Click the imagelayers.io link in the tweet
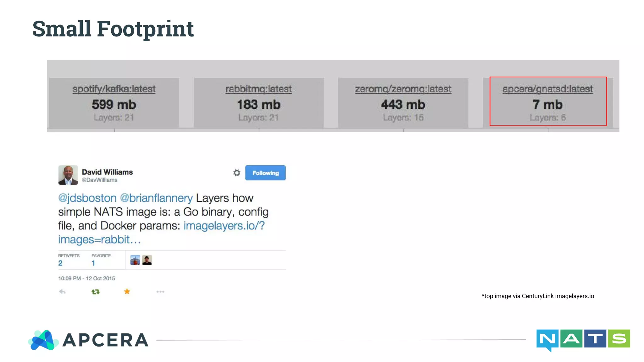 224,226
